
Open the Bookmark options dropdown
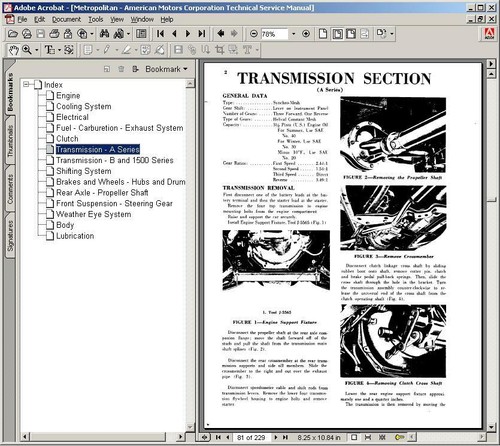point(166,69)
